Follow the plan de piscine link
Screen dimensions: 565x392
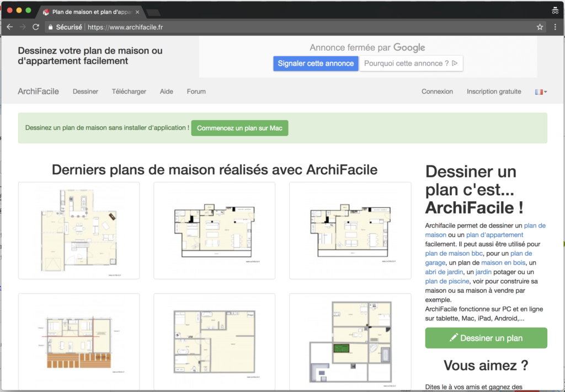pyautogui.click(x=447, y=282)
